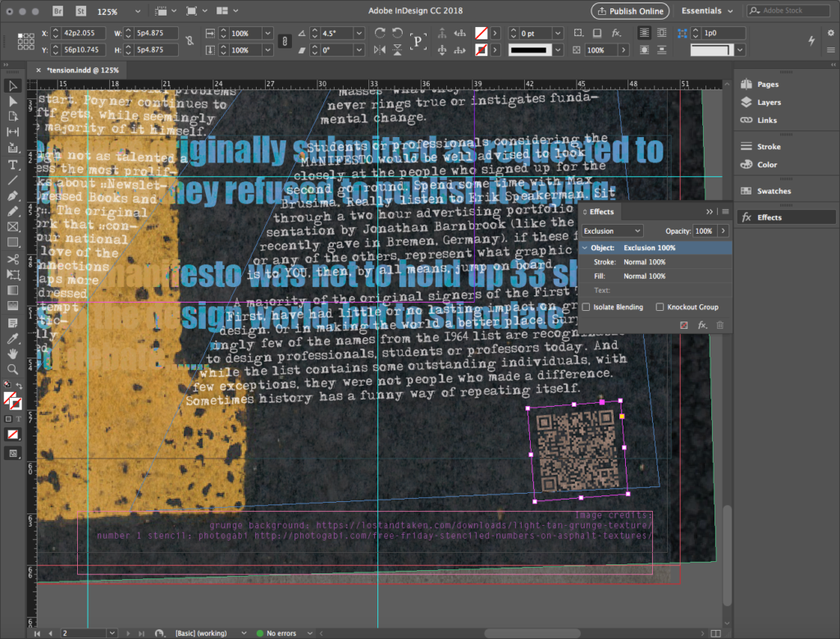The height and width of the screenshot is (639, 840).
Task: Choose the Hand tool
Action: pyautogui.click(x=13, y=354)
